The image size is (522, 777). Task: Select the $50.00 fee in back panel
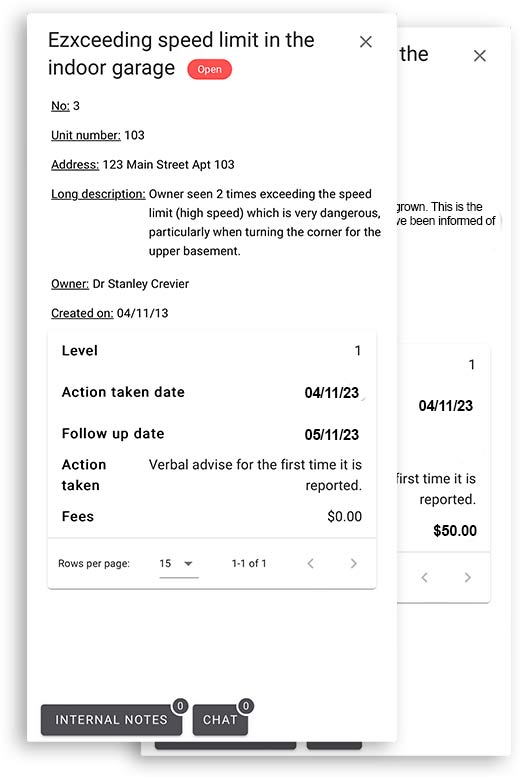click(455, 531)
